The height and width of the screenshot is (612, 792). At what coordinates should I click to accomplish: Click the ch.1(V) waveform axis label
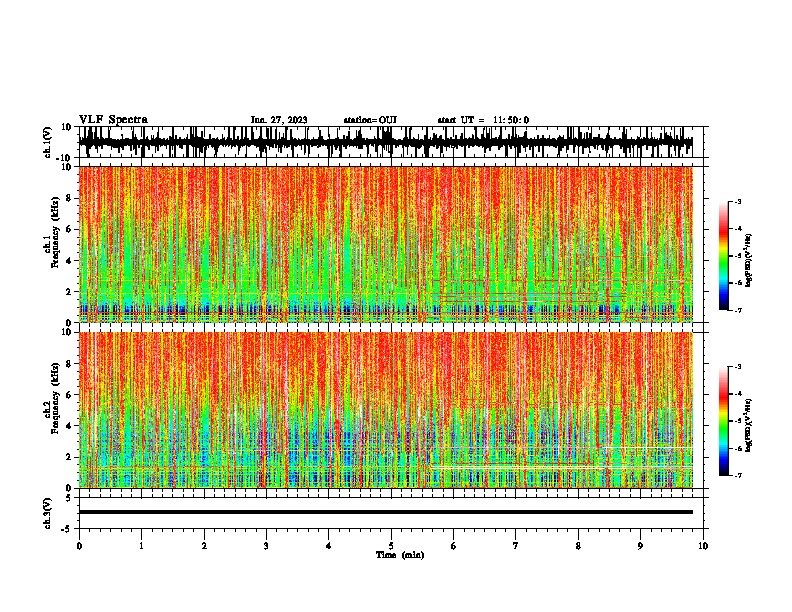(48, 142)
